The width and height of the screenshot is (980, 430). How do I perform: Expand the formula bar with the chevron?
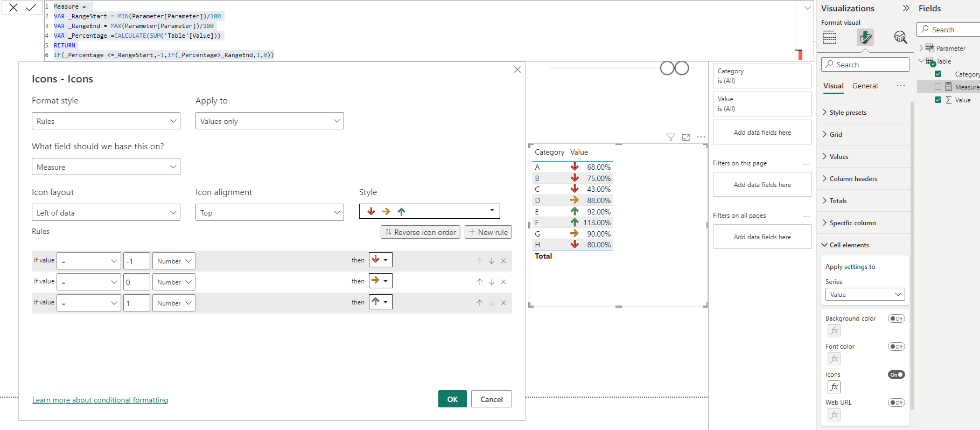808,8
